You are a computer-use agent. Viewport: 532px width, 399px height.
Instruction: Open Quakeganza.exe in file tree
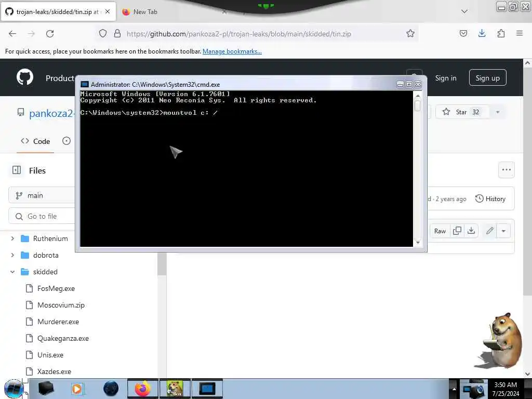(63, 338)
